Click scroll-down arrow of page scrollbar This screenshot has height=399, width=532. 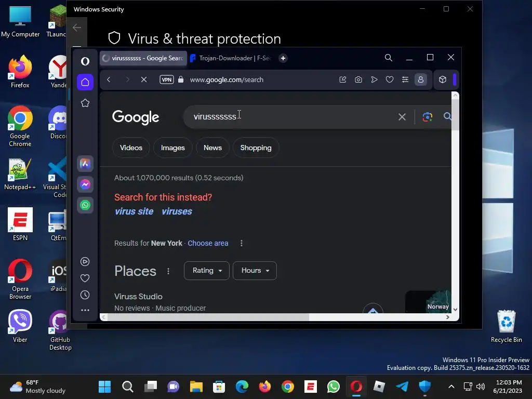coord(455,310)
